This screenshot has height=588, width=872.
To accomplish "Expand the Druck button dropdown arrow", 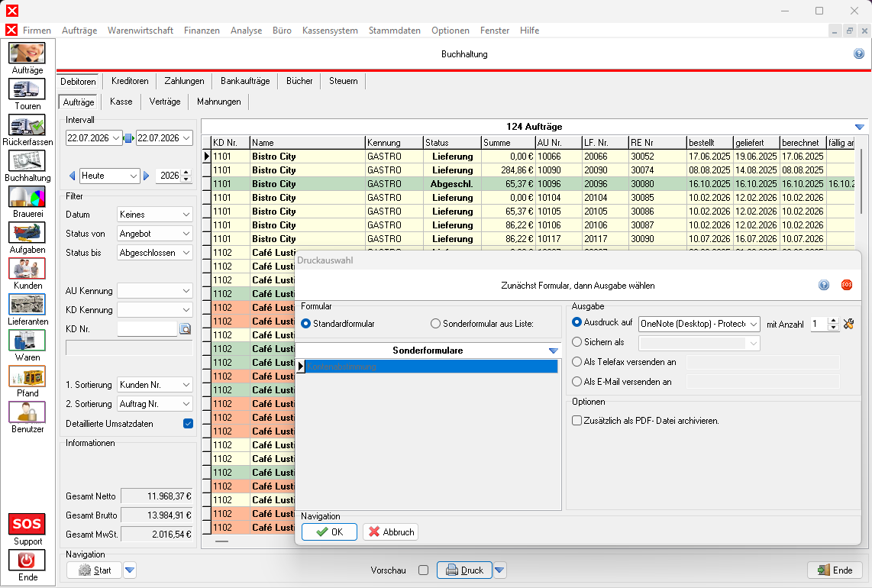I will [499, 570].
